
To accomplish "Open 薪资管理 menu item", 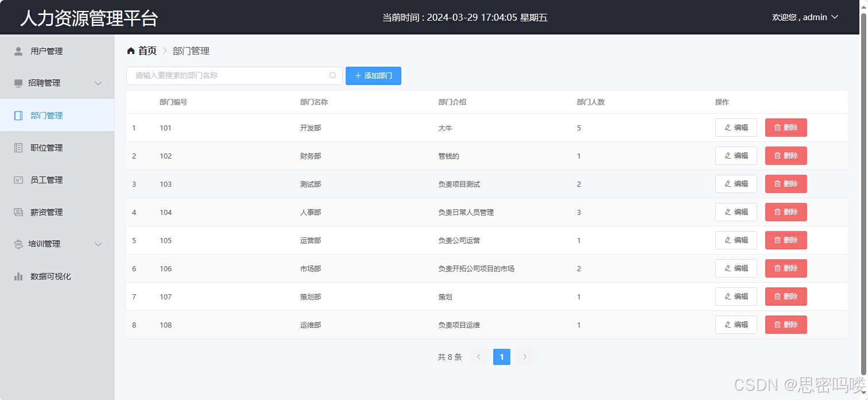I will tap(57, 212).
